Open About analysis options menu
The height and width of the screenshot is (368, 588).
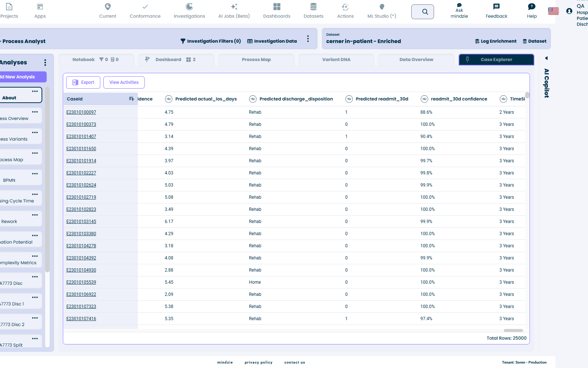pyautogui.click(x=35, y=91)
